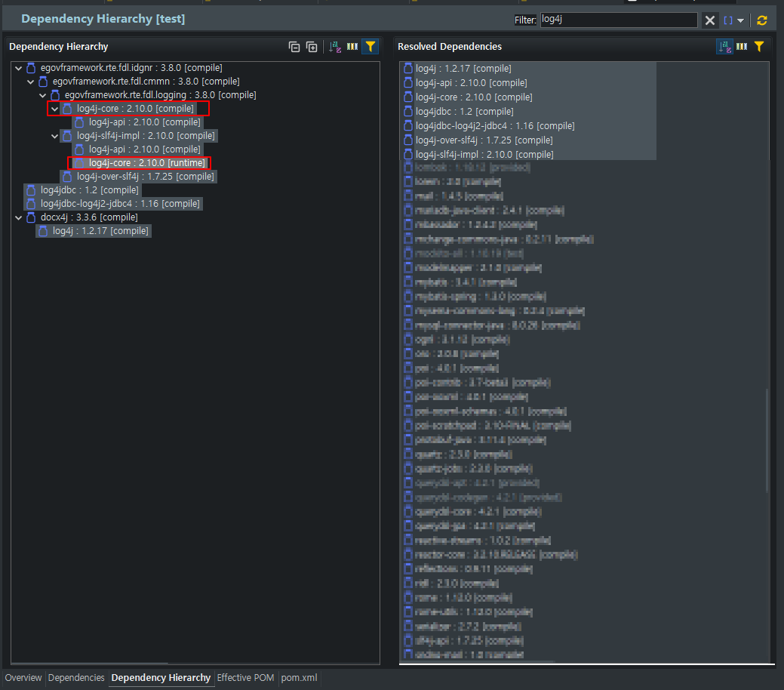Select log4j-api under log4j-core in tree

pos(144,122)
